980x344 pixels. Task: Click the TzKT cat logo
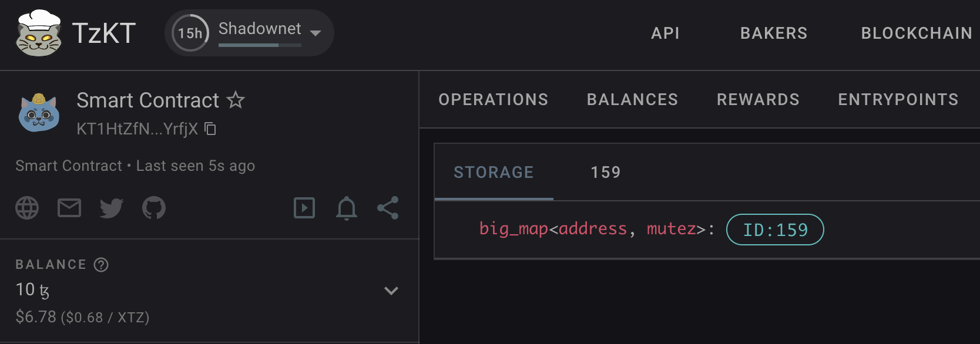pyautogui.click(x=38, y=32)
